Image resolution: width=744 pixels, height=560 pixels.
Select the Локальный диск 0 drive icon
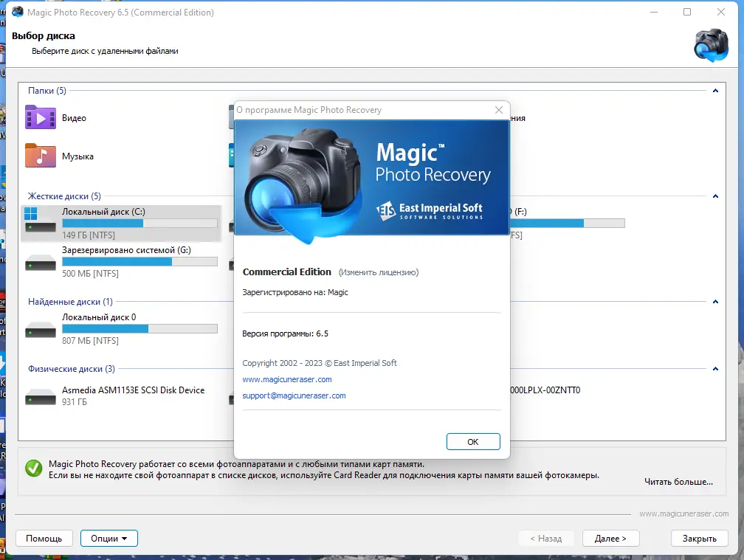[x=41, y=330]
